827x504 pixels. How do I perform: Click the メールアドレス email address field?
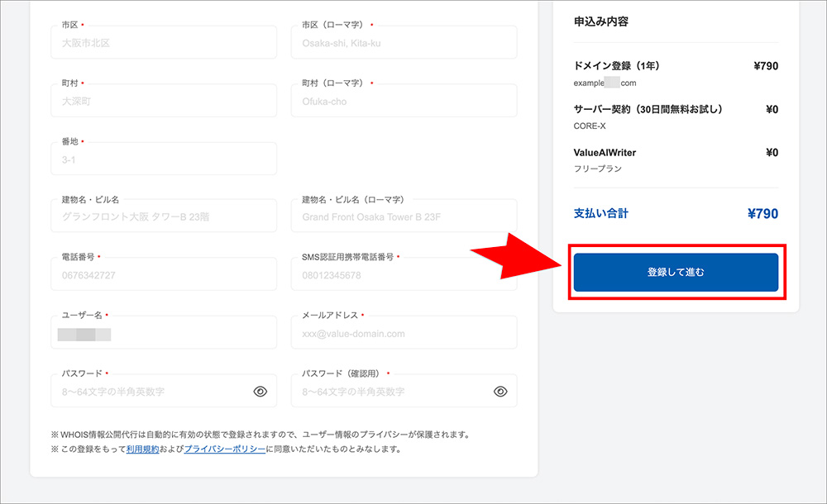404,332
